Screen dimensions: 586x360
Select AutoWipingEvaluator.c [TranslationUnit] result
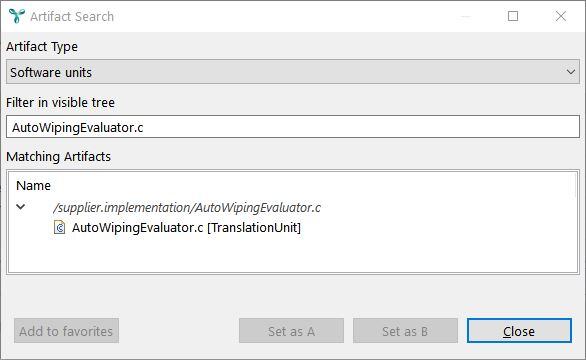pos(186,227)
